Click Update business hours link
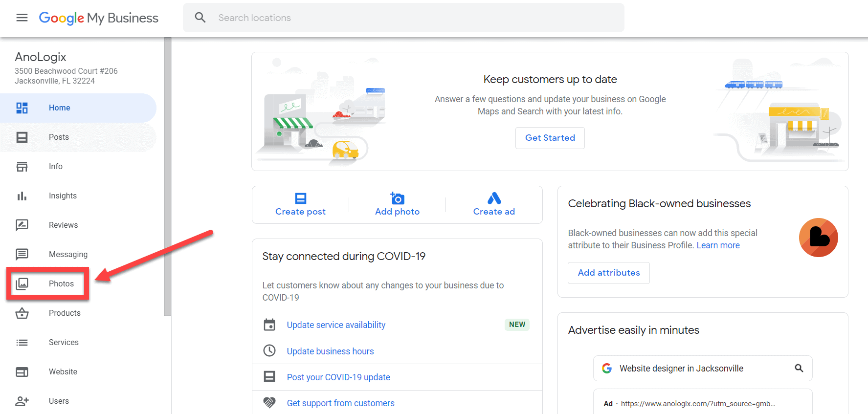The image size is (868, 414). [x=330, y=351]
